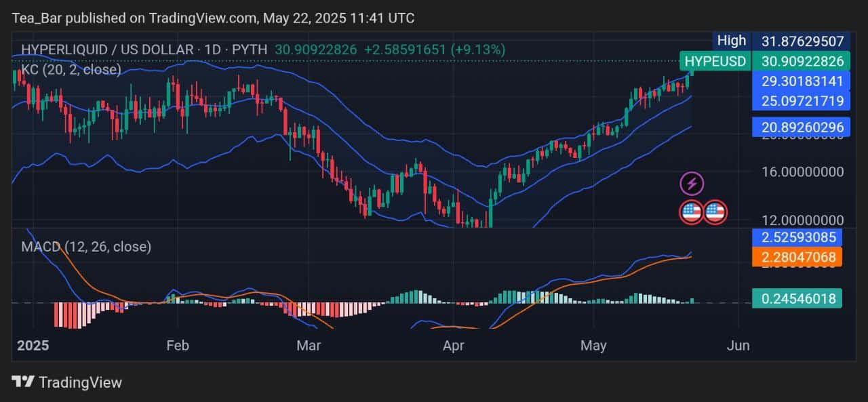Viewport: 868px width, 402px height.
Task: Click the purple lightning bolt event icon
Action: tap(691, 183)
